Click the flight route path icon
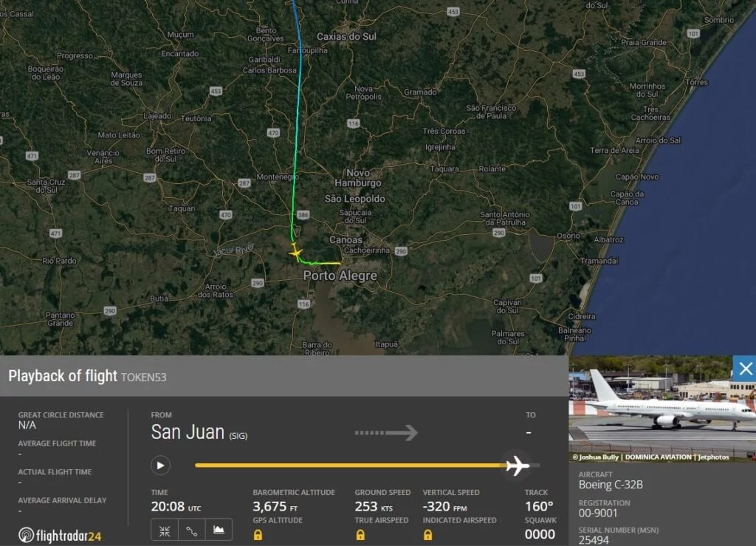 [x=192, y=530]
